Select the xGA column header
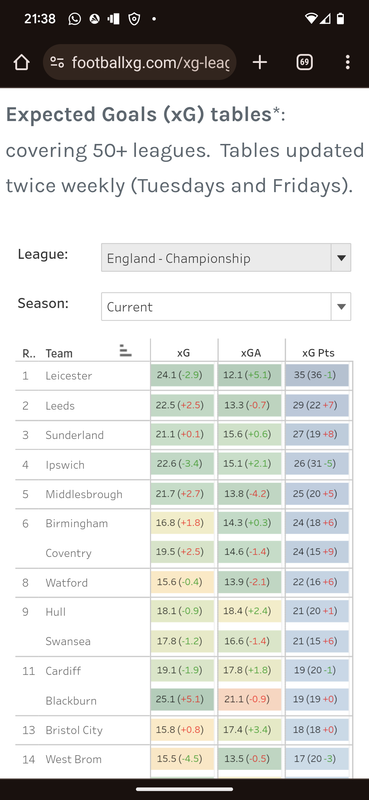 click(x=251, y=353)
